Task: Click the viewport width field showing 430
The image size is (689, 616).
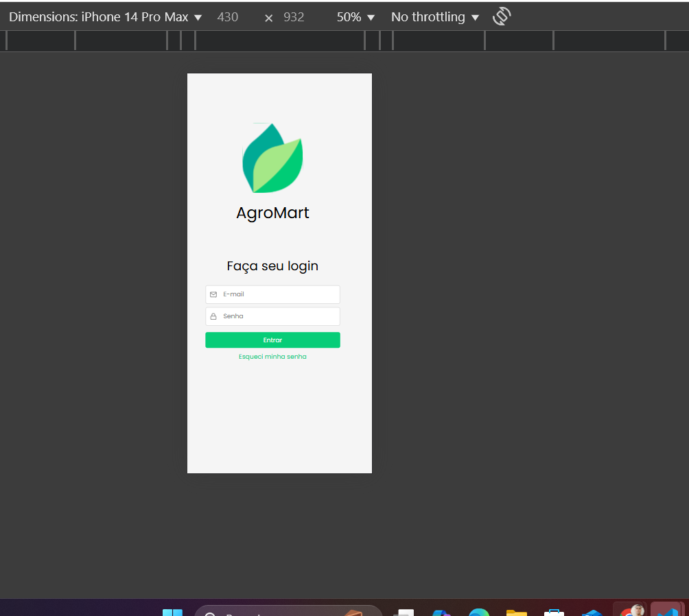Action: [228, 17]
